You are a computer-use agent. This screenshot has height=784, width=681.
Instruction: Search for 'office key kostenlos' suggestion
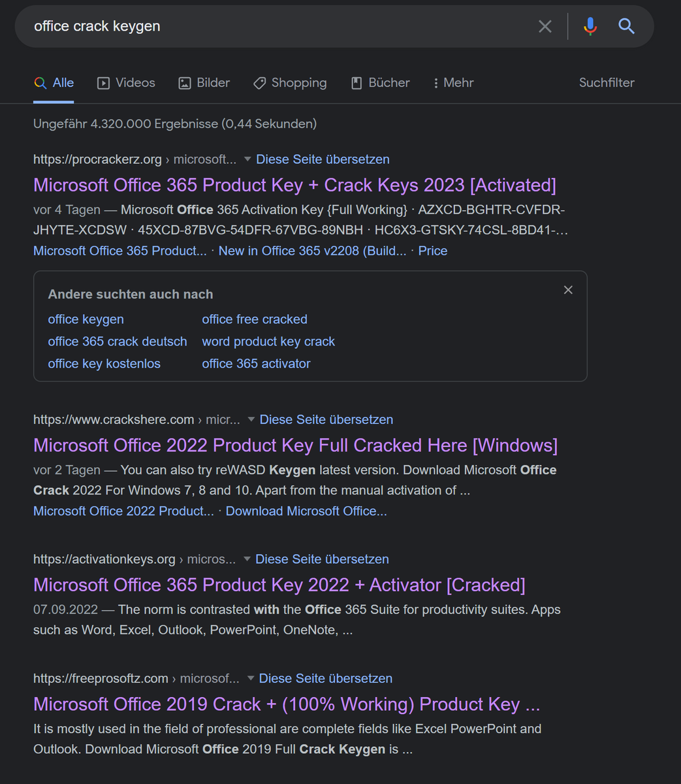[104, 364]
